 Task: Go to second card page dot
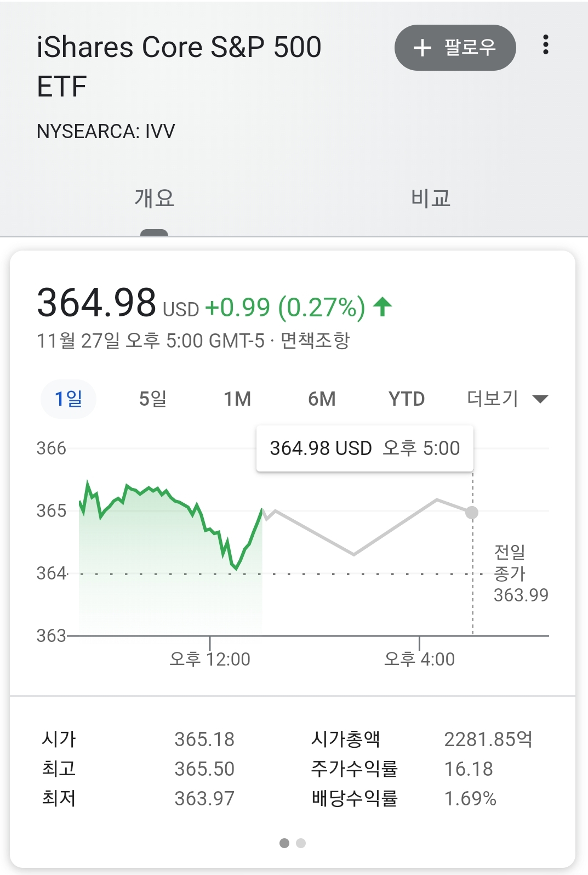301,843
